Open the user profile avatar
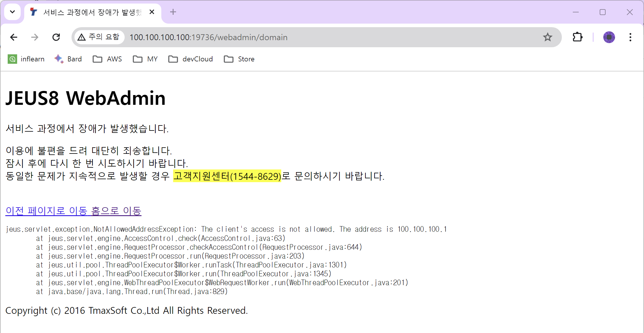 tap(609, 37)
